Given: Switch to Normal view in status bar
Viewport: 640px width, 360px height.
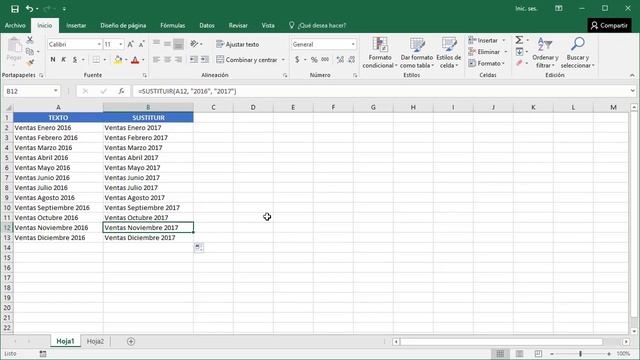Looking at the screenshot, I should [x=500, y=353].
